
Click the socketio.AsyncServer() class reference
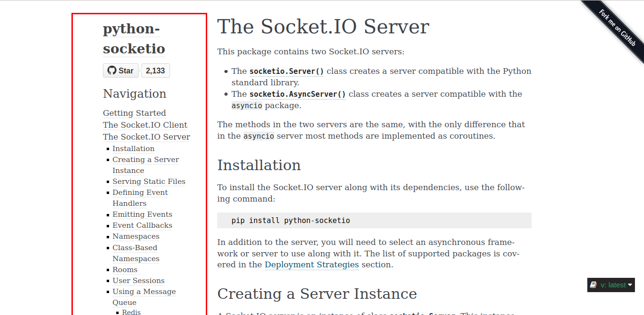[298, 94]
